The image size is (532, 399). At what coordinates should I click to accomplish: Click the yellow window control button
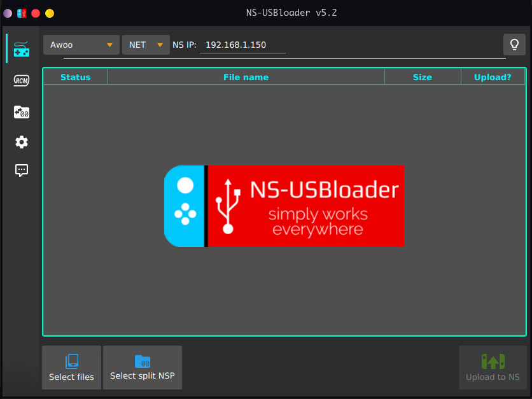coord(50,13)
